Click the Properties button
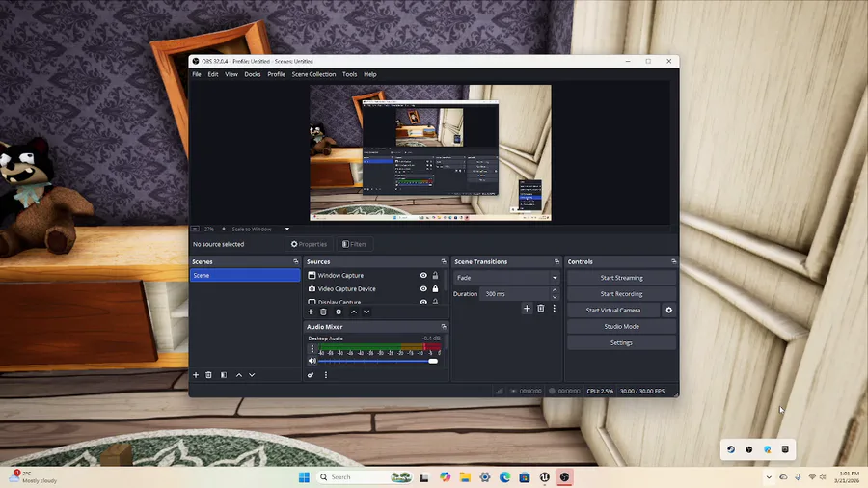 [309, 244]
